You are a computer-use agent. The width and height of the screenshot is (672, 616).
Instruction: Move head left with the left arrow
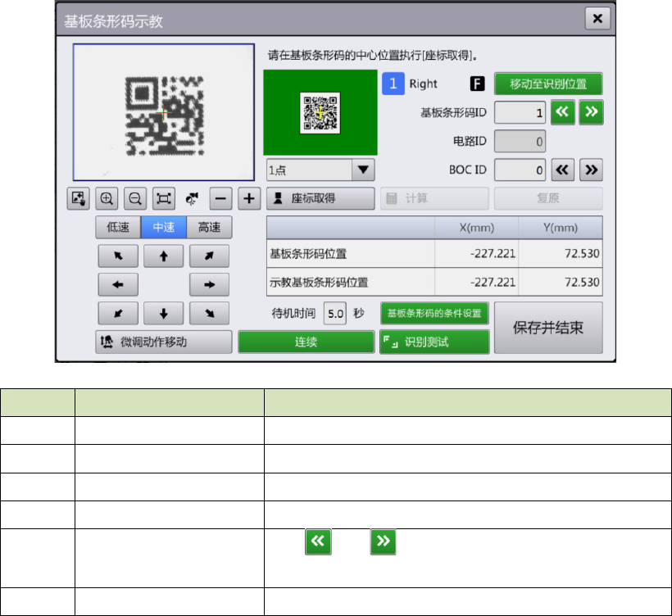pyautogui.click(x=118, y=284)
